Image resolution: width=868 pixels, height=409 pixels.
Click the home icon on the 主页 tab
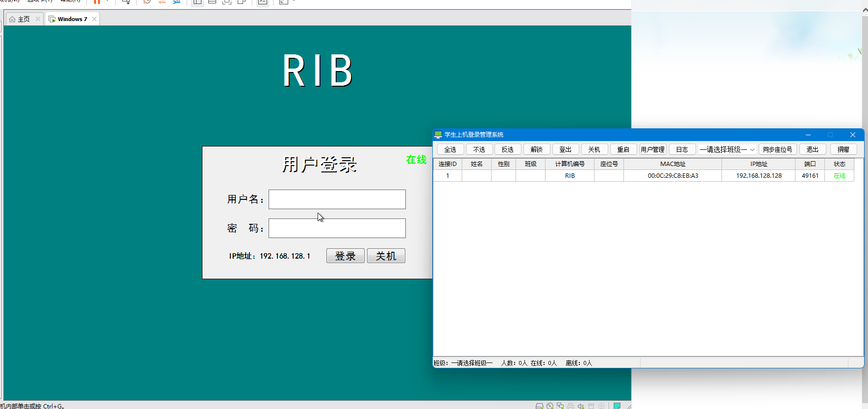pos(12,19)
